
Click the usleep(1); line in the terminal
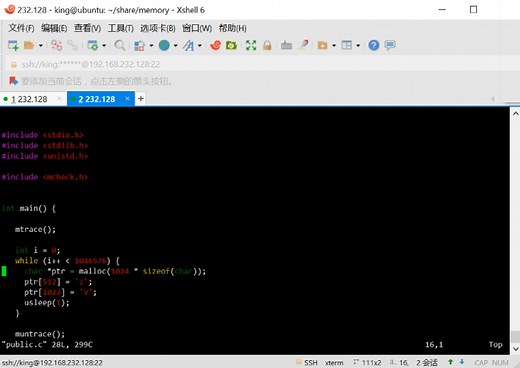click(47, 303)
